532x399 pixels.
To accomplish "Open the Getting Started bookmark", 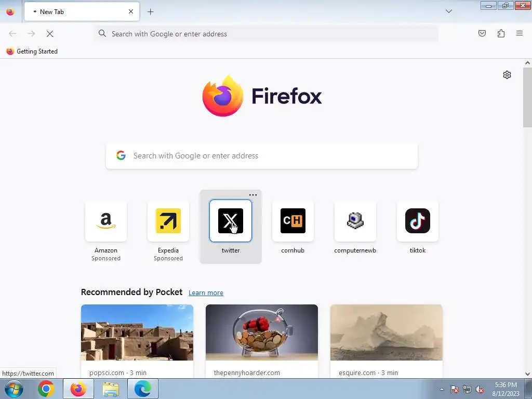I will tap(32, 51).
